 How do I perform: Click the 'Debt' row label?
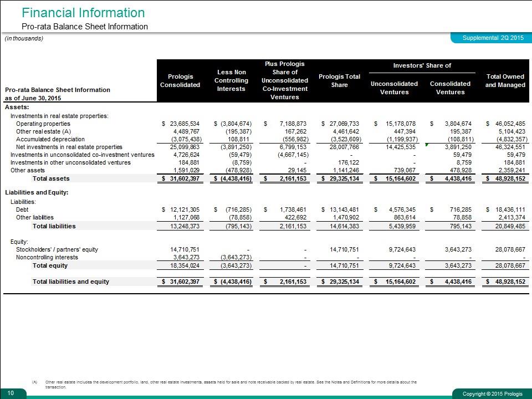22,209
